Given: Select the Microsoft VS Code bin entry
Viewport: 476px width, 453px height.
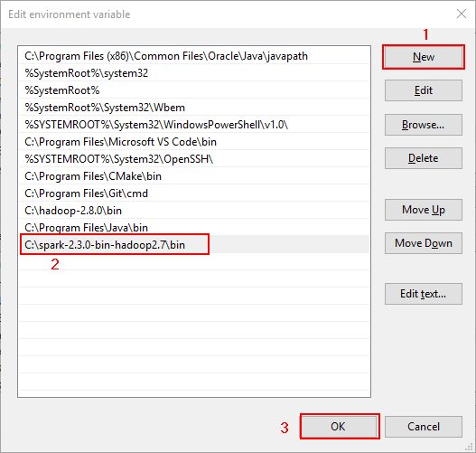Looking at the screenshot, I should [194, 142].
